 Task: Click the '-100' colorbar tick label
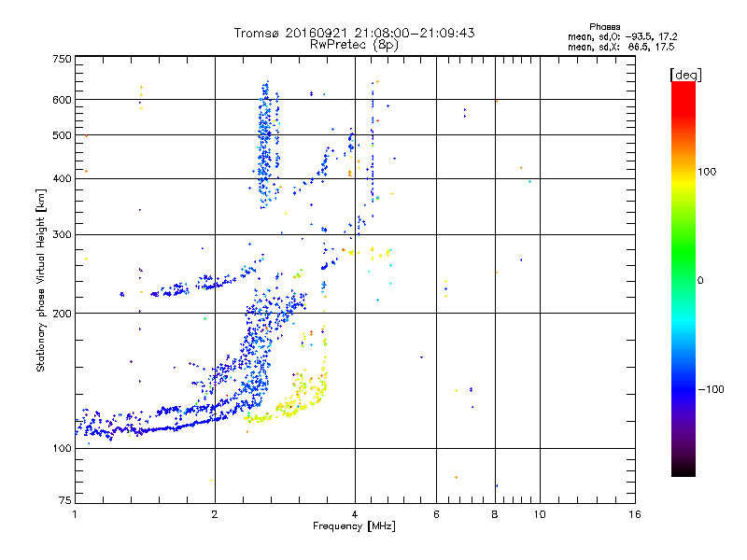[711, 389]
